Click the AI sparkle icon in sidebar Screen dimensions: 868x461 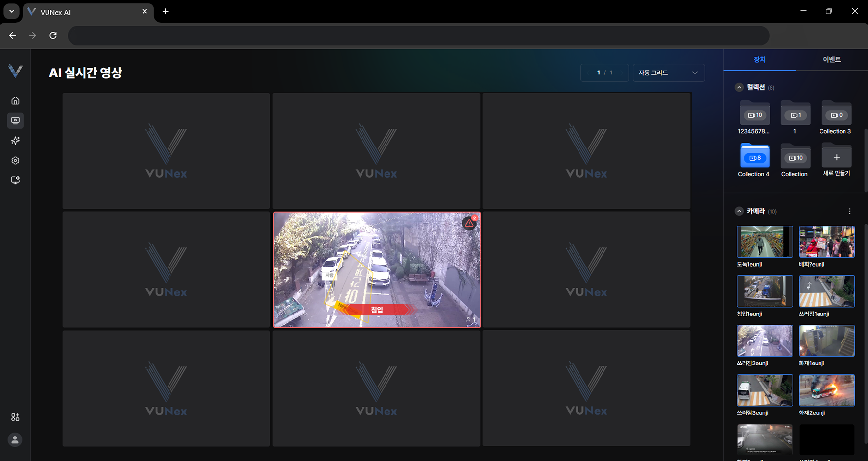(15, 141)
